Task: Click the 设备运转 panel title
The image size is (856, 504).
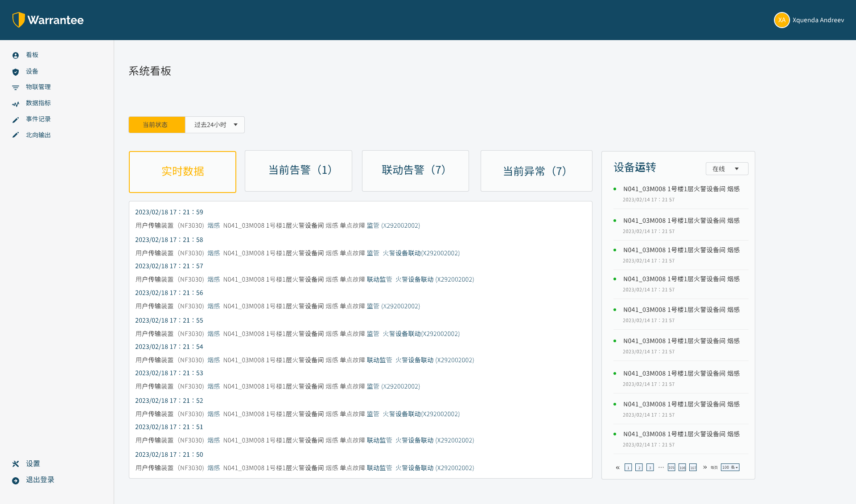Action: pos(635,168)
